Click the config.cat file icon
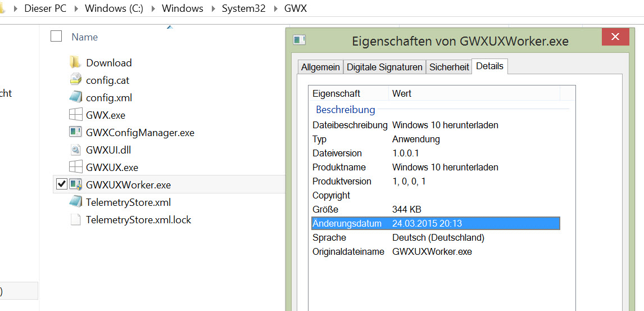Image resolution: width=644 pixels, height=311 pixels. point(76,80)
